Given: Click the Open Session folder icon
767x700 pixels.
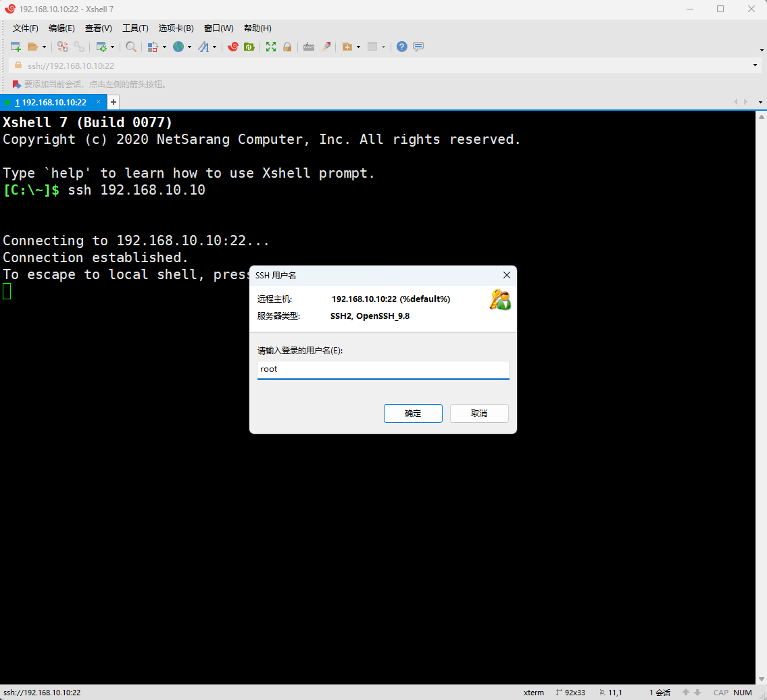Looking at the screenshot, I should pos(32,47).
